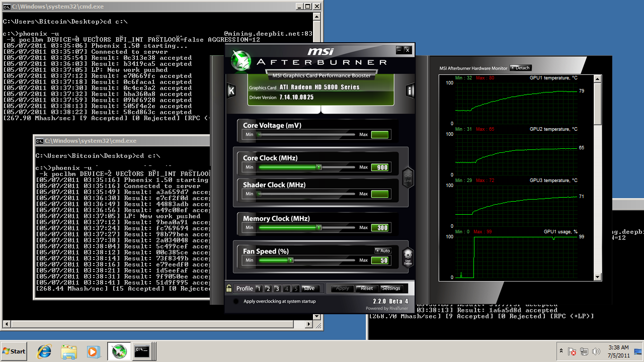Click the Memory Clock value field showing 300
Screen dimensions: 644x362
point(380,228)
